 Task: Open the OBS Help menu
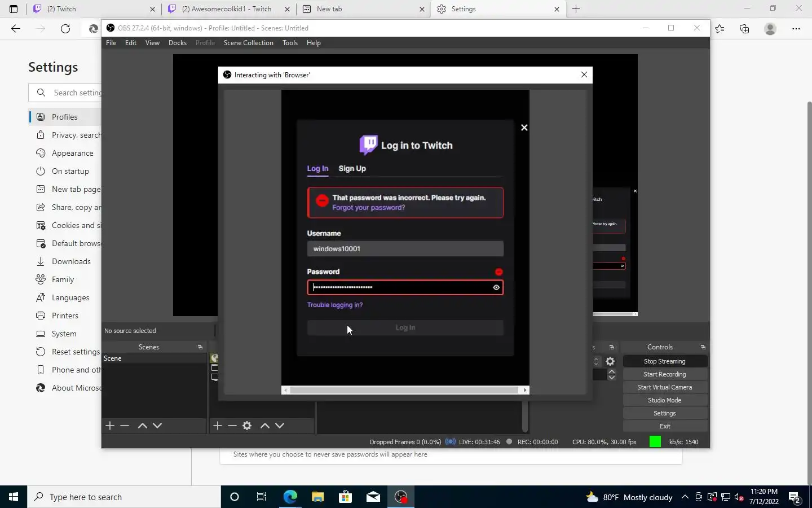[314, 43]
